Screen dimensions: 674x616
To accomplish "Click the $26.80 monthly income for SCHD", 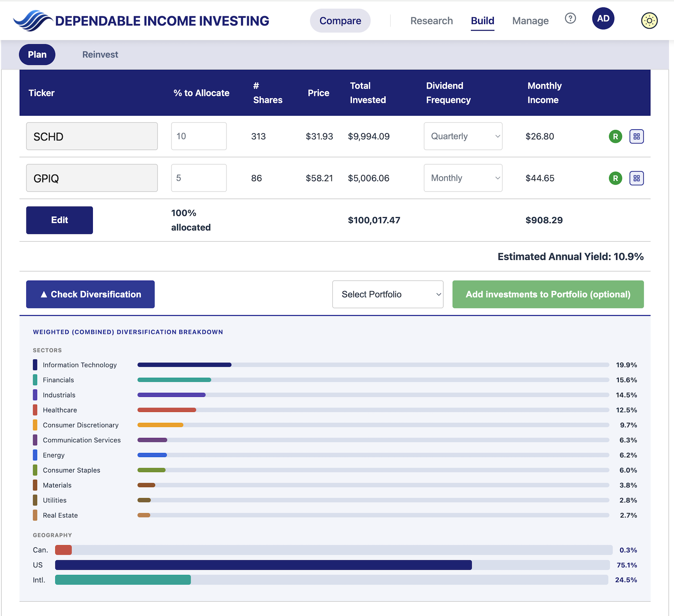I will tap(540, 137).
